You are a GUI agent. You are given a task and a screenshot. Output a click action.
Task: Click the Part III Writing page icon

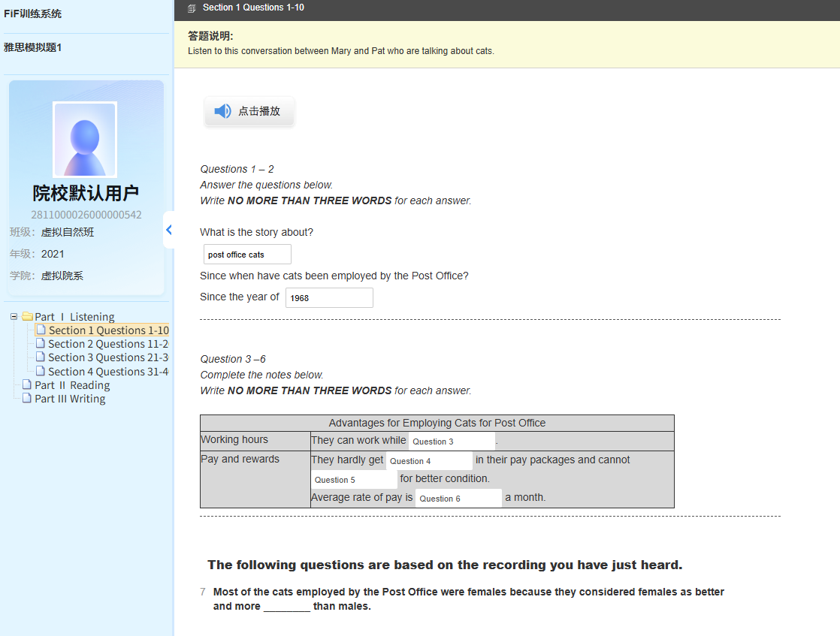coord(27,399)
